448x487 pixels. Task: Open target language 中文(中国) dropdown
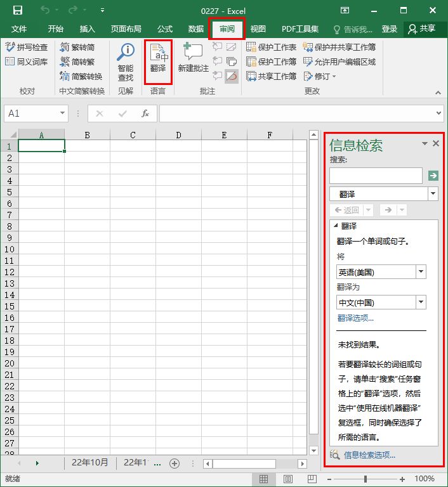[421, 302]
